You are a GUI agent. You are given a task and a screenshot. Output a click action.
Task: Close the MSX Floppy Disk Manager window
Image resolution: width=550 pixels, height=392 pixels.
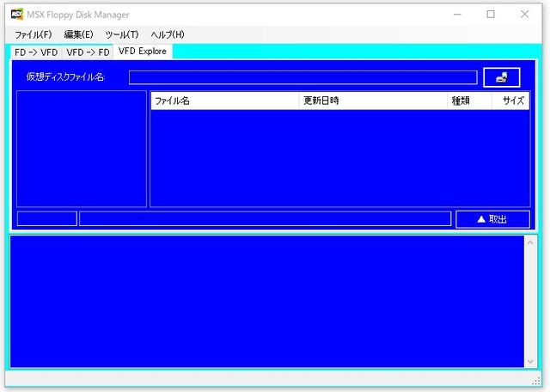coord(525,15)
